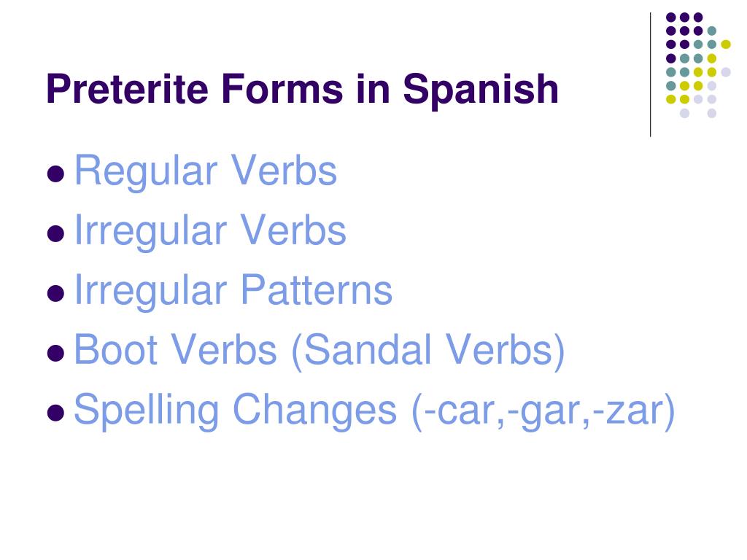Screen dimensions: 747x560
Task: Click the word Spanish in the title
Action: (480, 90)
